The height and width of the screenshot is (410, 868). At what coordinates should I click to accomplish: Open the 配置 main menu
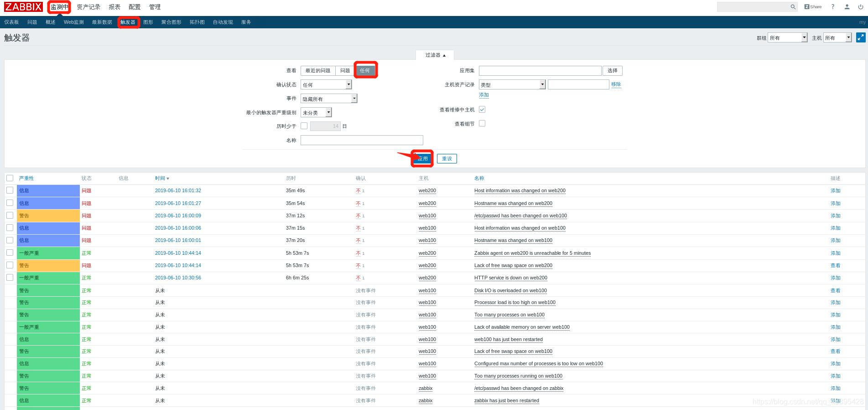[135, 7]
